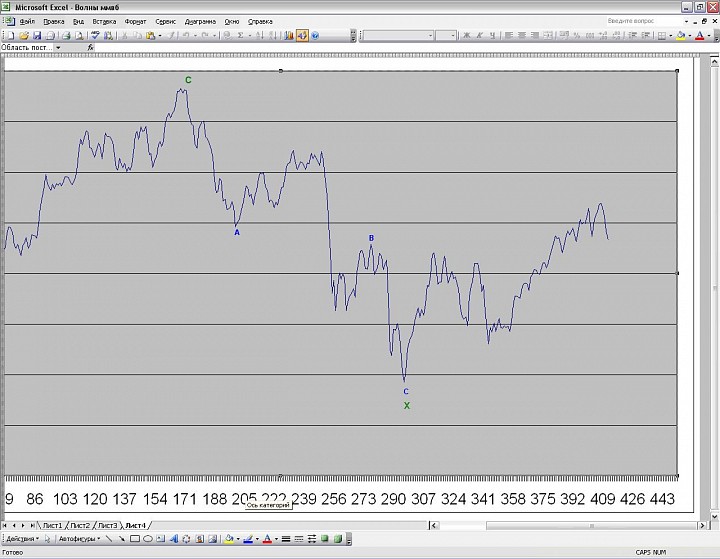Apply top toolbar fill color bucket

click(681, 35)
